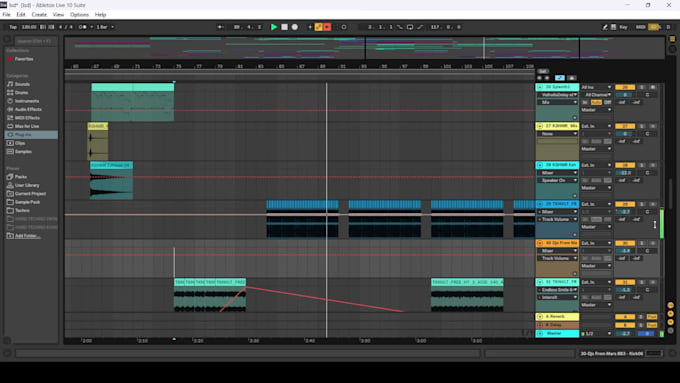Screen dimensions: 680x383
Task: Fold track 28 using its title arrow
Action: (540, 165)
